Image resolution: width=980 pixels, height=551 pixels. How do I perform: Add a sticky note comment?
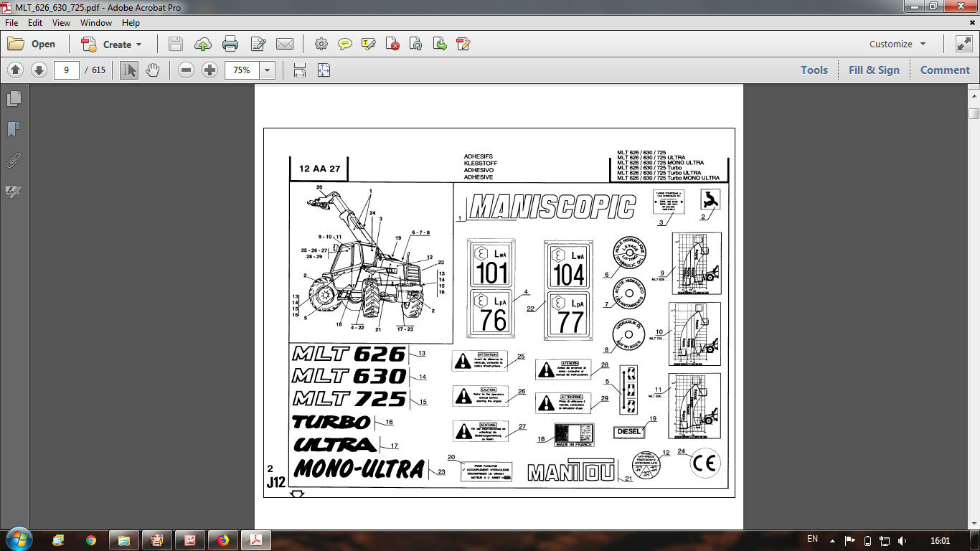point(345,44)
